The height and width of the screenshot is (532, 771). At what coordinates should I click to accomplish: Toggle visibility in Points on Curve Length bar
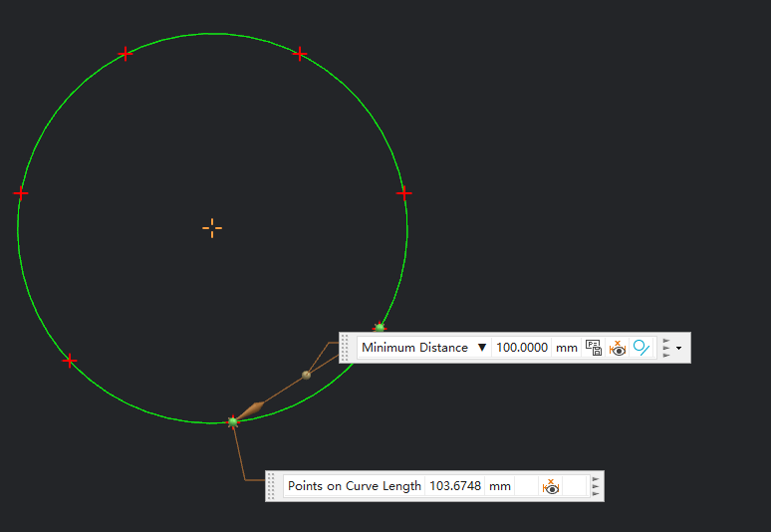[551, 487]
